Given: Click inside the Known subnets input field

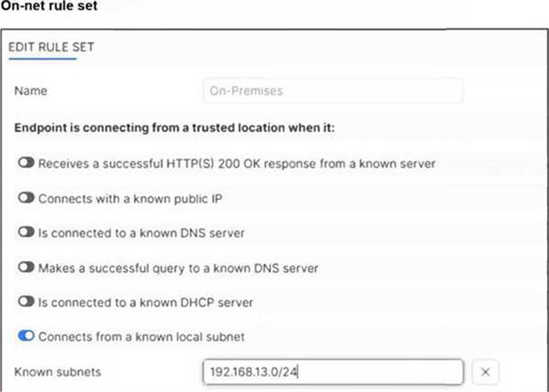Looking at the screenshot, I should point(332,372).
